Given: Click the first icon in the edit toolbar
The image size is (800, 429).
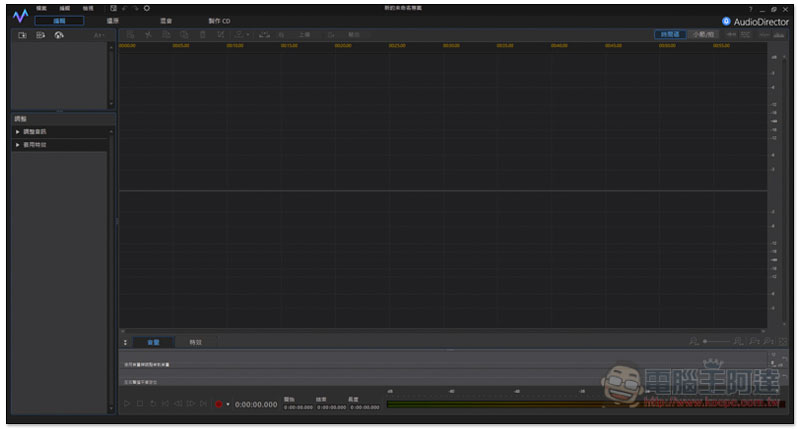Looking at the screenshot, I should pyautogui.click(x=131, y=35).
